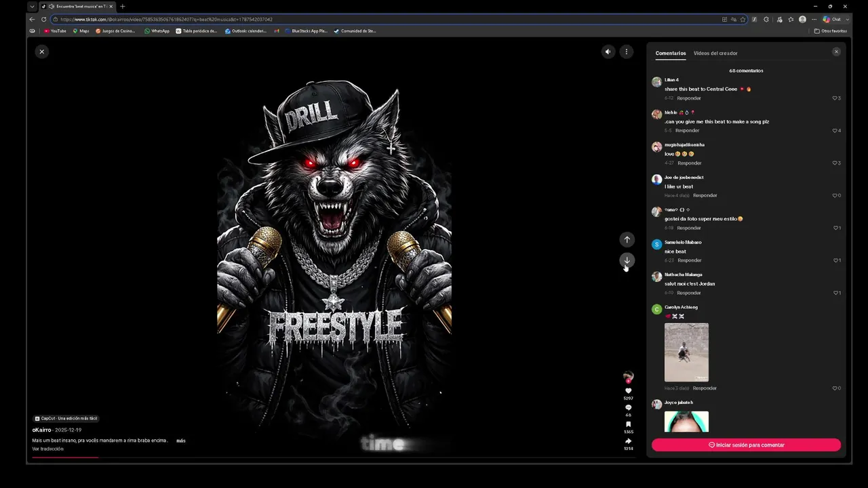
Task: Open the BlueStacks App Player bookmark
Action: click(x=306, y=31)
